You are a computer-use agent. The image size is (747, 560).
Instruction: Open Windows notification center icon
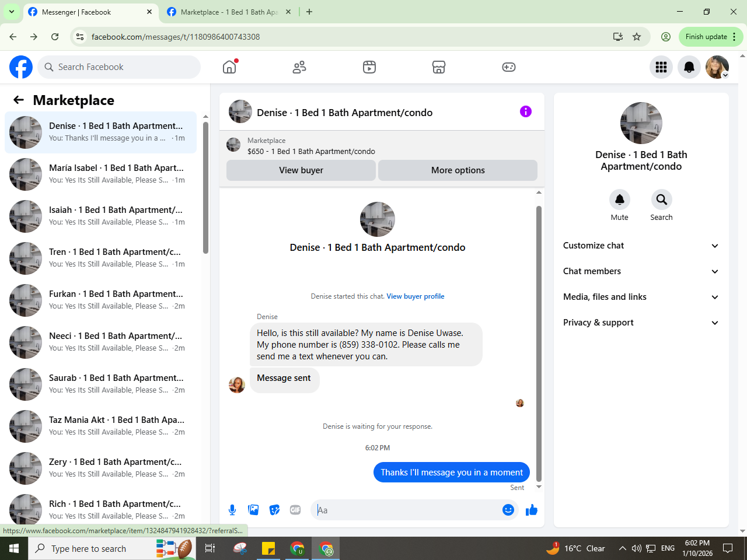pos(728,548)
